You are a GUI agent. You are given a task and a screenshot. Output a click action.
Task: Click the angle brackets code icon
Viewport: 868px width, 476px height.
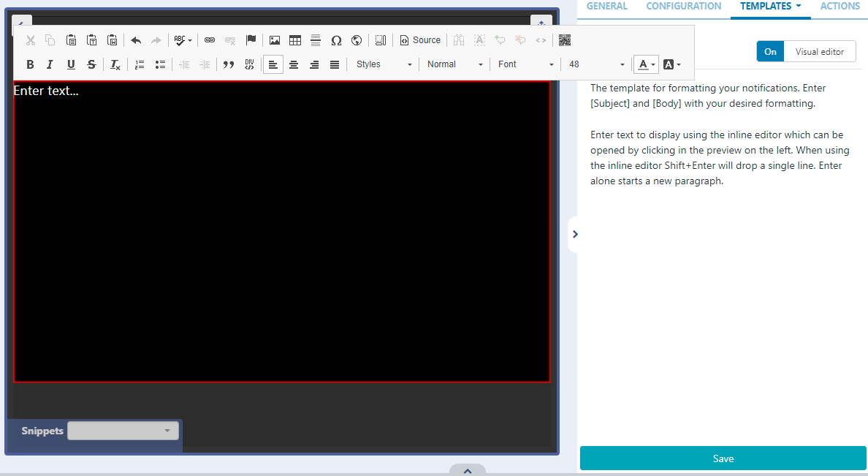[541, 40]
